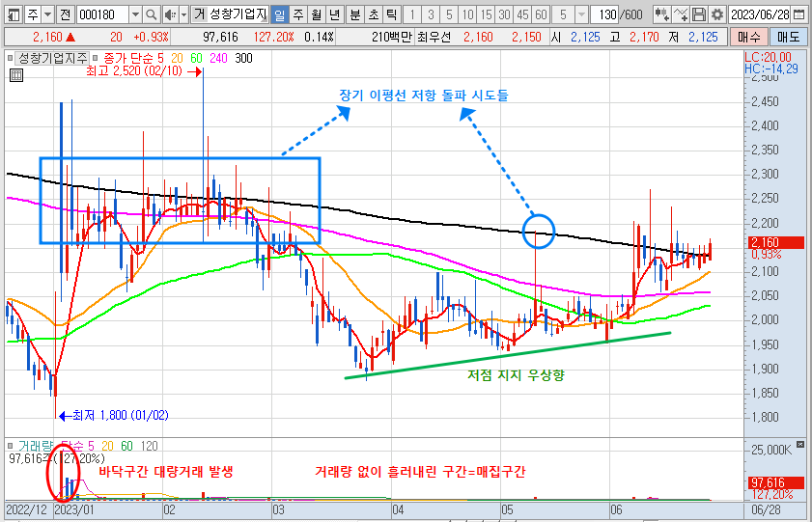Image resolution: width=812 pixels, height=522 pixels.
Task: Click the blue 매도 sell button
Action: 788,37
